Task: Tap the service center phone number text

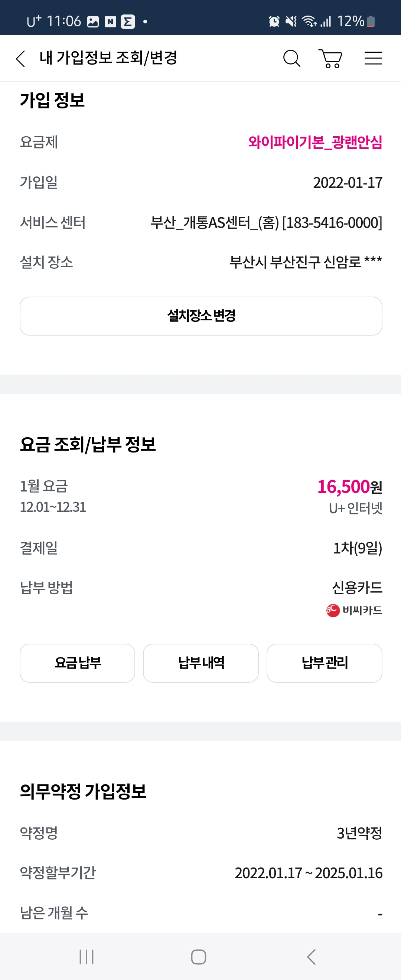Action: tap(332, 223)
